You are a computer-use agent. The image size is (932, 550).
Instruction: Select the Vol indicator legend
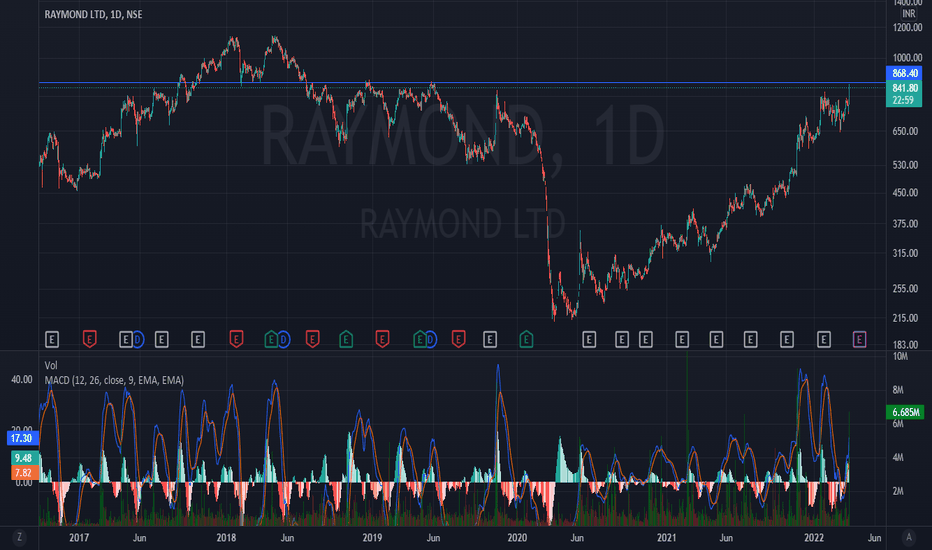click(x=51, y=365)
